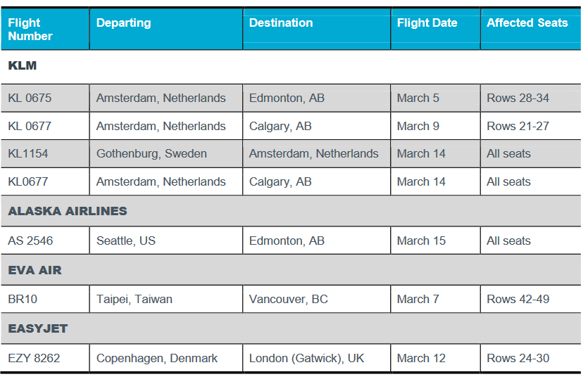This screenshot has height=384, width=588.
Task: Click the Rows 42-49 affected seats cell
Action: tap(531, 299)
